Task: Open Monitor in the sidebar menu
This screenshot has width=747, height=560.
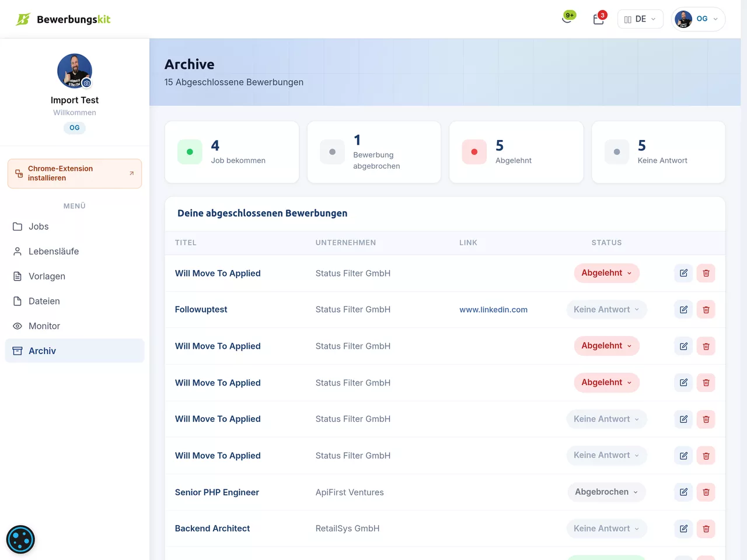Action: click(75, 326)
